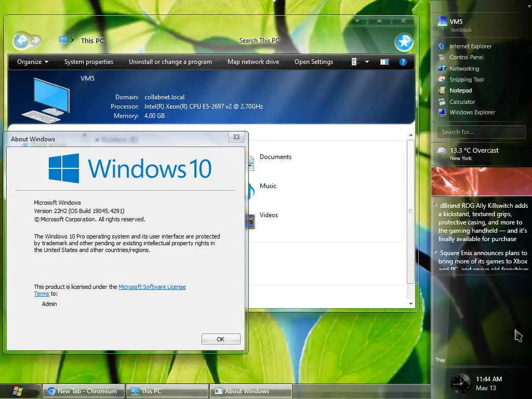This screenshot has width=532, height=399.
Task: Click the Windows 10 logo image
Action: point(130,168)
